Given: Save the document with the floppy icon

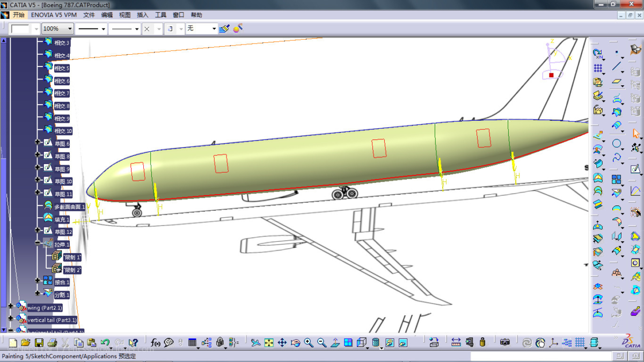Looking at the screenshot, I should coord(39,343).
